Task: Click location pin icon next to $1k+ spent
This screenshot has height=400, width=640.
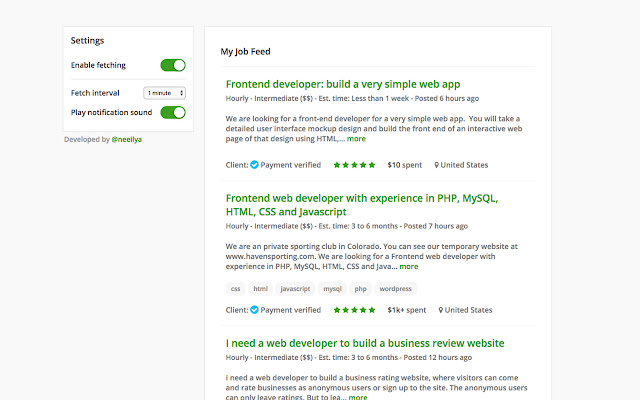Action: click(x=441, y=310)
